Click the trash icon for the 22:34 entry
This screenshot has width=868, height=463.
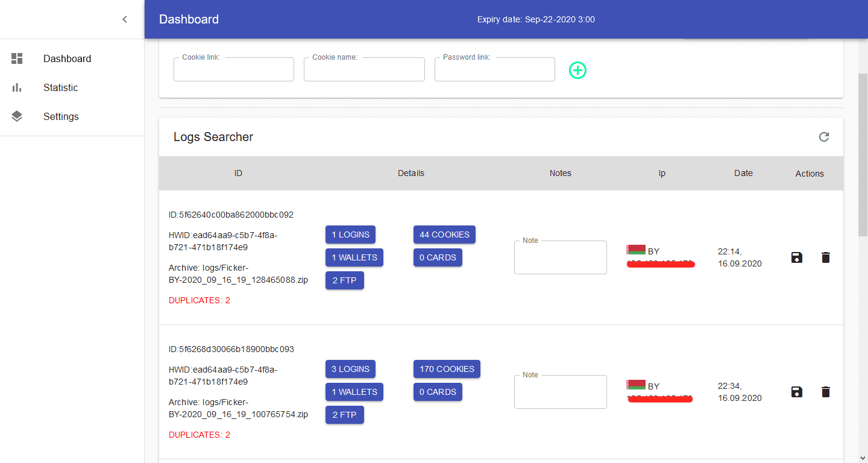tap(826, 392)
